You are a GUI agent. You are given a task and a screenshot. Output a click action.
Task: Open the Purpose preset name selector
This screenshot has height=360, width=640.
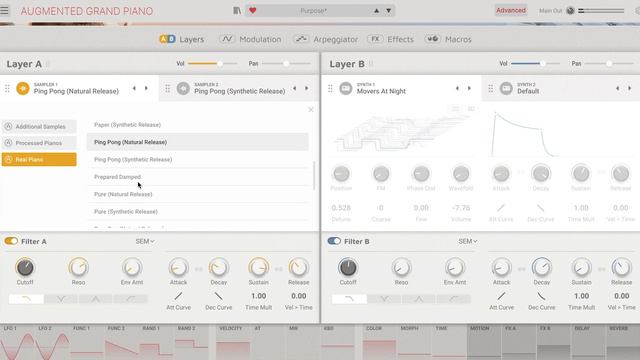pyautogui.click(x=313, y=11)
